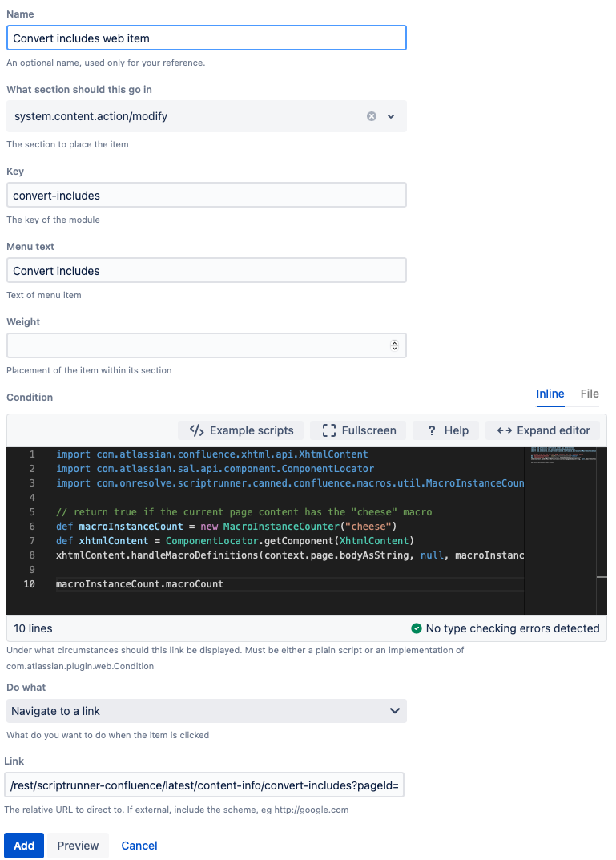The height and width of the screenshot is (860, 616).
Task: Click the Preview button
Action: pos(78,846)
